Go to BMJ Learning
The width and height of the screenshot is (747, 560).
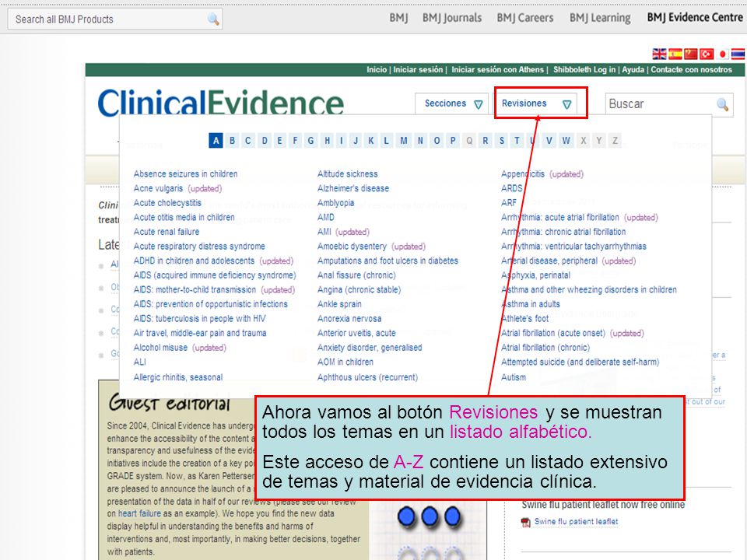coord(600,18)
